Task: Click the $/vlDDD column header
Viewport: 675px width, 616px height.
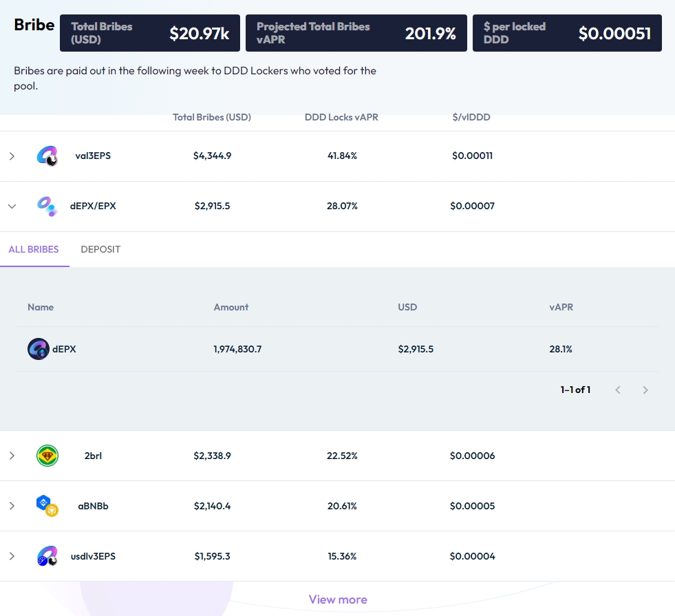Action: point(471,118)
